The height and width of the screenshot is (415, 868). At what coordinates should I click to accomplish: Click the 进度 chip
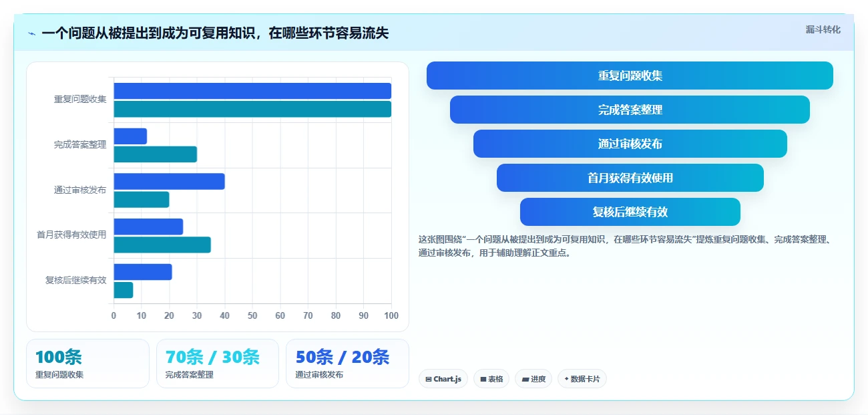point(533,379)
